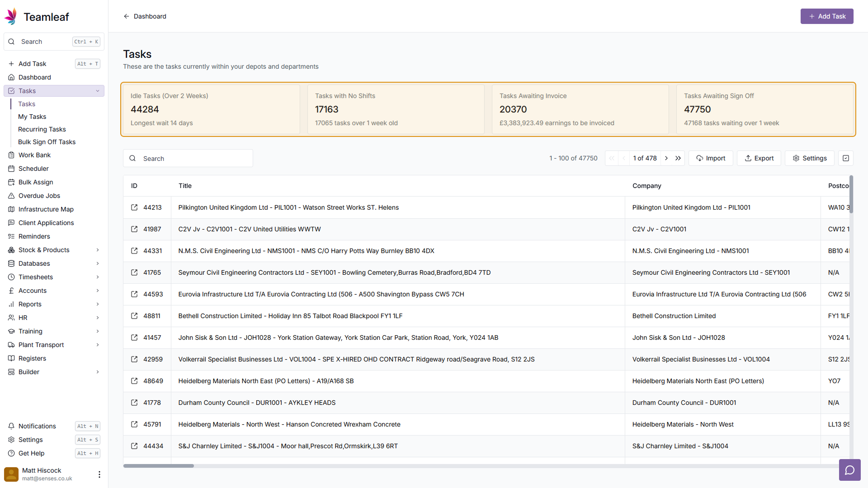Open Settings in sidebar footer

[54, 440]
